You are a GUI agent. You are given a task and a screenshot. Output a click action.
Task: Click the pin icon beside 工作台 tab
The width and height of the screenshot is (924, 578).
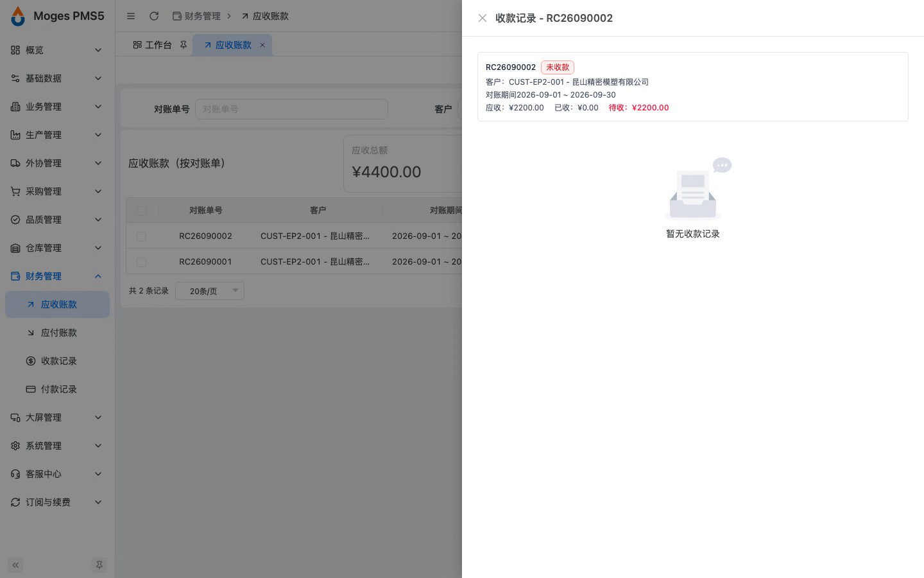(184, 45)
